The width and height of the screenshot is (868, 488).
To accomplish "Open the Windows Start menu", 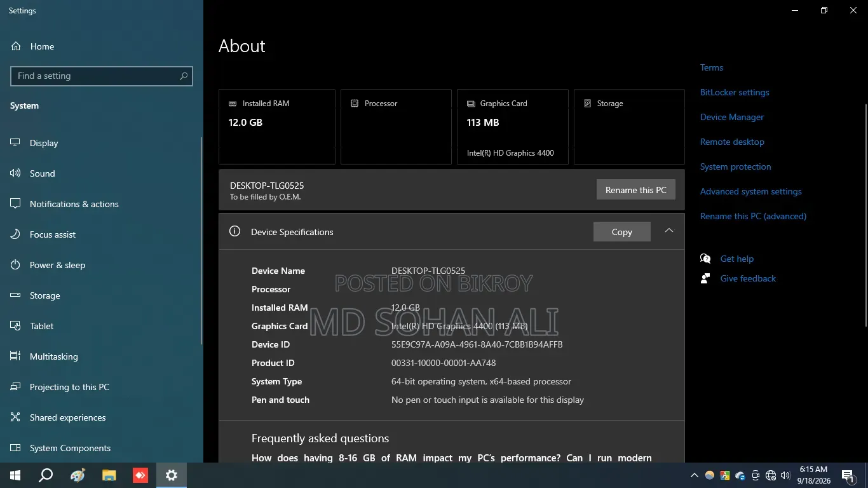I will tap(15, 475).
